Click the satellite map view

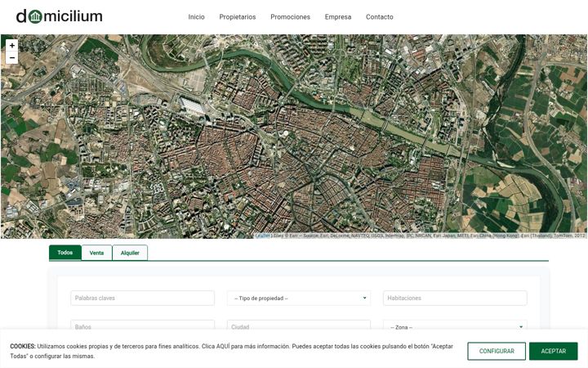tap(294, 137)
